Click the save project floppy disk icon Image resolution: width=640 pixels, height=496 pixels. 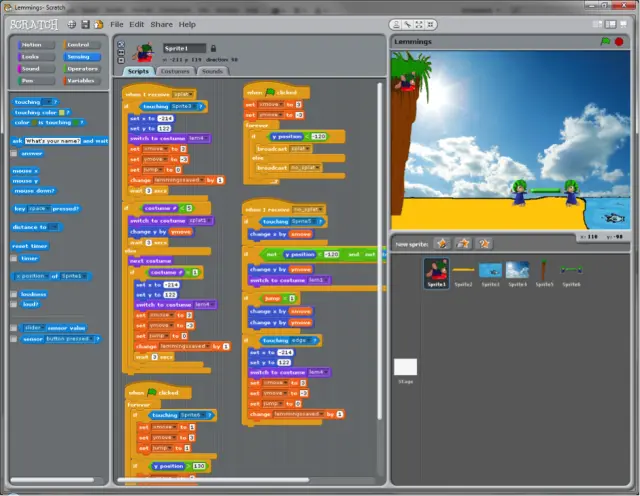85,23
